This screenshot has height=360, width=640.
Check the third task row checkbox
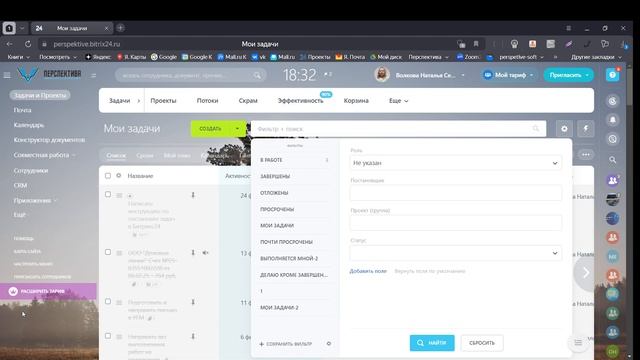click(108, 301)
